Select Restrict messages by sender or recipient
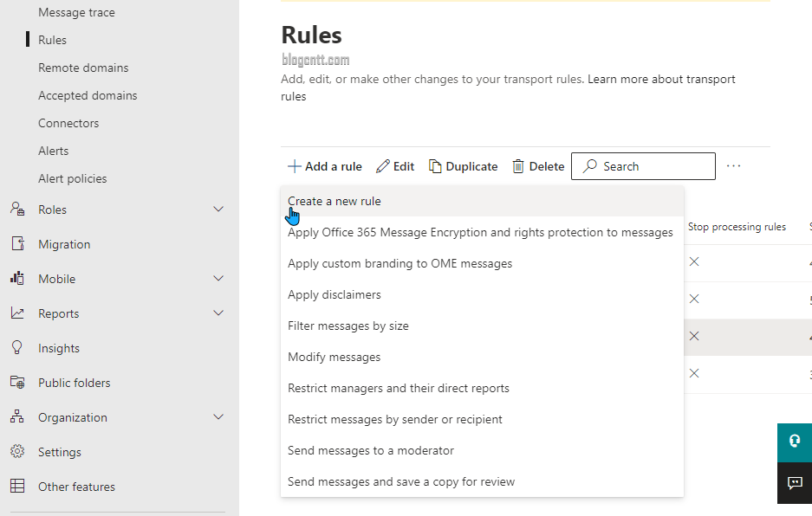The height and width of the screenshot is (516, 812). [482, 419]
